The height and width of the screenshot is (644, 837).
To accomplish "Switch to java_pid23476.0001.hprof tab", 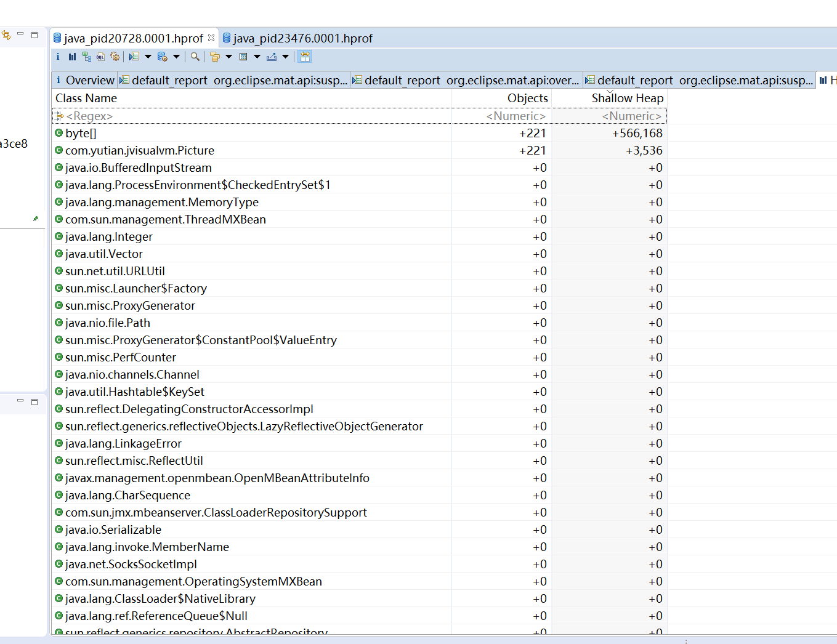I will pyautogui.click(x=302, y=38).
